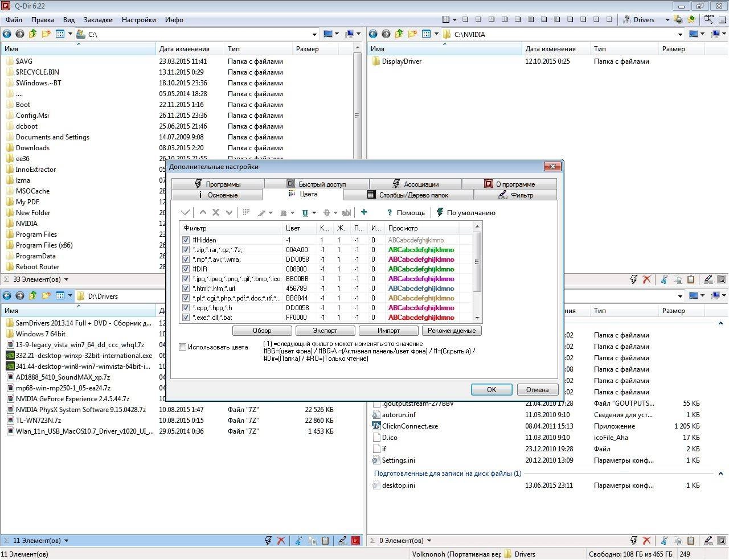The width and height of the screenshot is (729, 560).
Task: Open the Закладки menu
Action: click(x=98, y=19)
